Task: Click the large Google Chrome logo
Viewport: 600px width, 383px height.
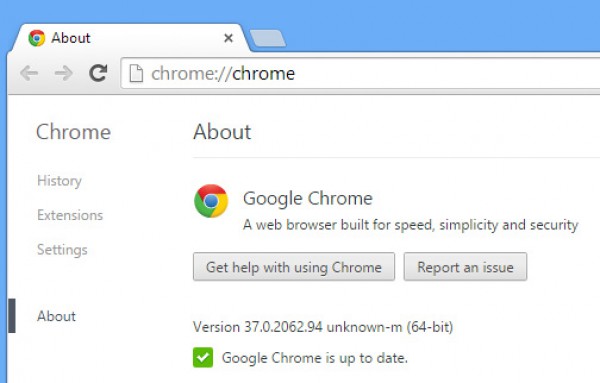Action: (x=211, y=201)
